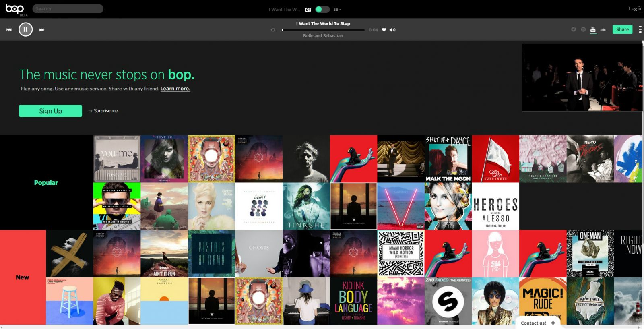Play Walk the Moon Shut Up + Dance

tap(448, 159)
